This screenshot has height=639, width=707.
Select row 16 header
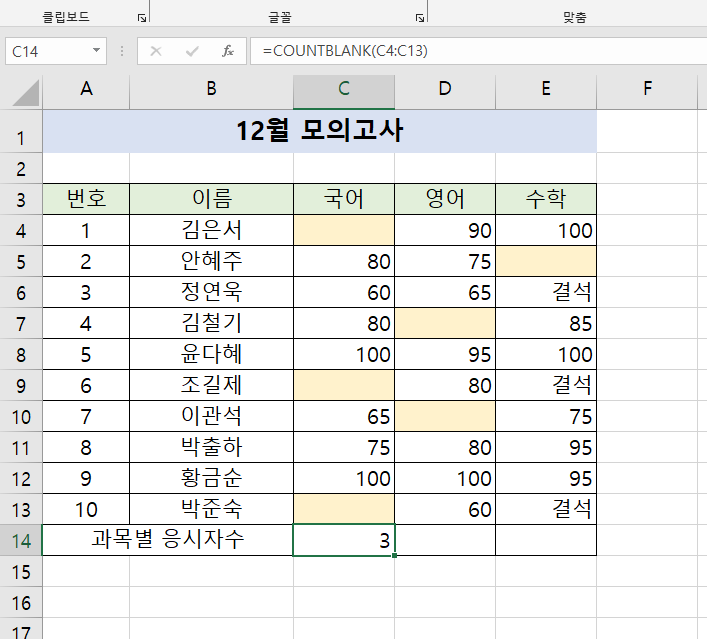pos(21,602)
